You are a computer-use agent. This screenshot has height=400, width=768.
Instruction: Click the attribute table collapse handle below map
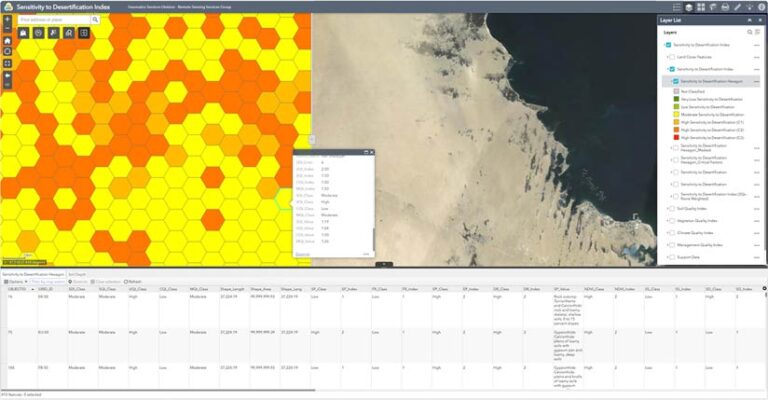(384, 264)
